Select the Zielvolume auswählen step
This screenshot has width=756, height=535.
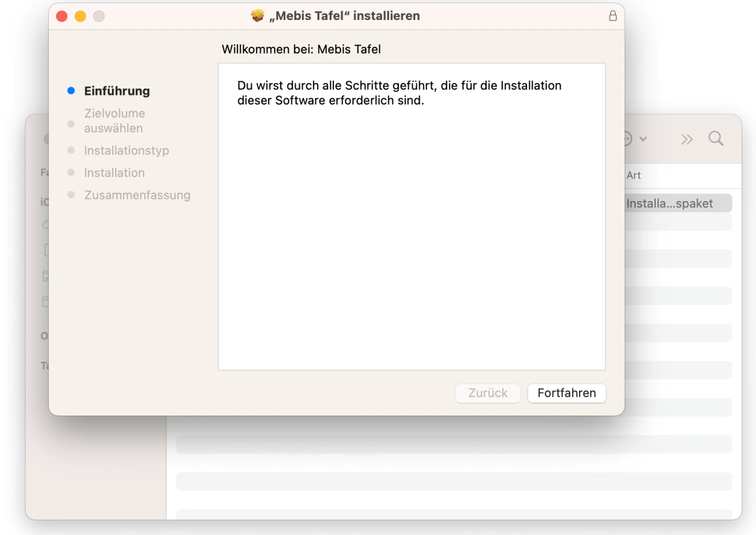tap(114, 121)
